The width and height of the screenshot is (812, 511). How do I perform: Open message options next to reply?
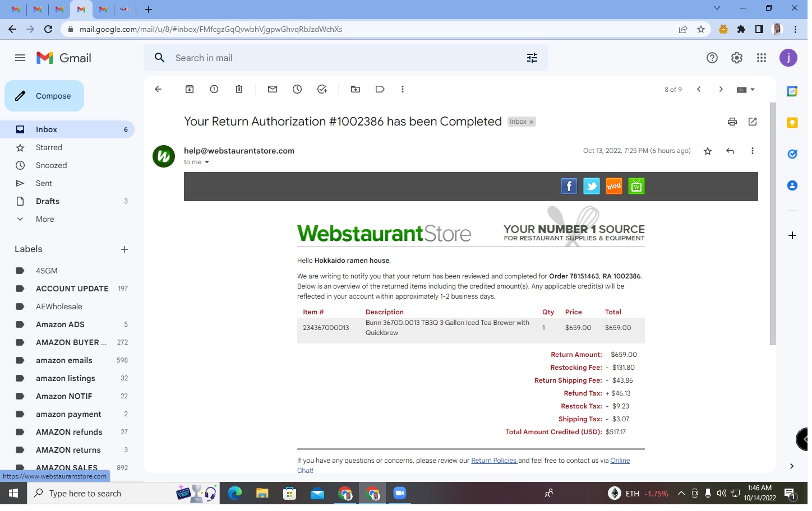(x=753, y=151)
